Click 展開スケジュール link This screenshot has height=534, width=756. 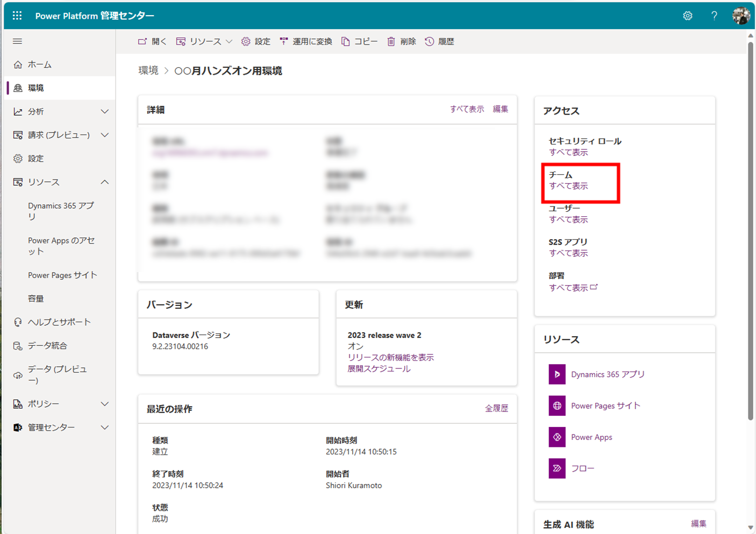point(379,369)
